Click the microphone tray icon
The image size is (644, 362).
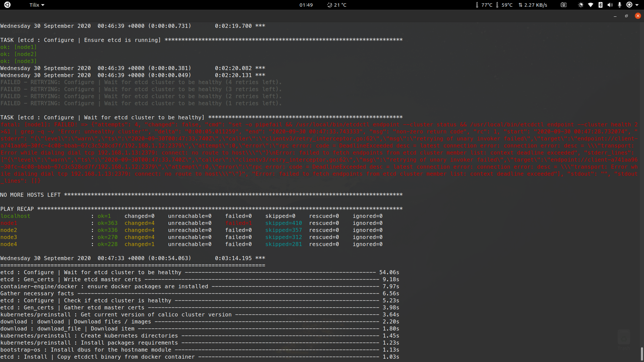coord(620,5)
